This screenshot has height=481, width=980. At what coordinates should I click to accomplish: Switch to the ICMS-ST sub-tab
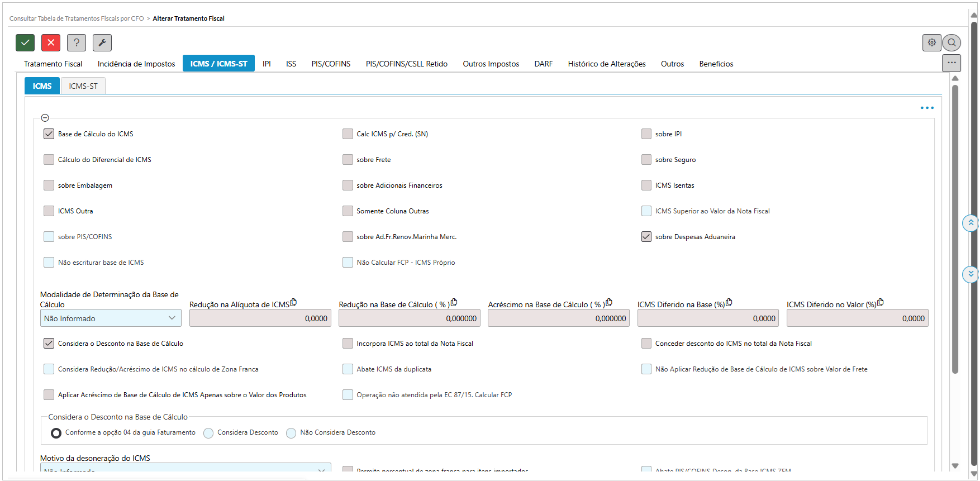point(83,86)
